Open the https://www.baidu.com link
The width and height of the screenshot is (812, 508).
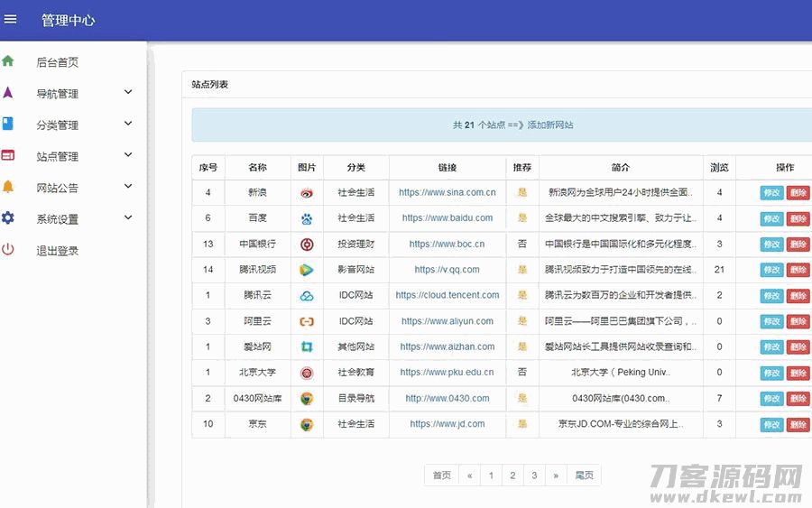(x=448, y=218)
